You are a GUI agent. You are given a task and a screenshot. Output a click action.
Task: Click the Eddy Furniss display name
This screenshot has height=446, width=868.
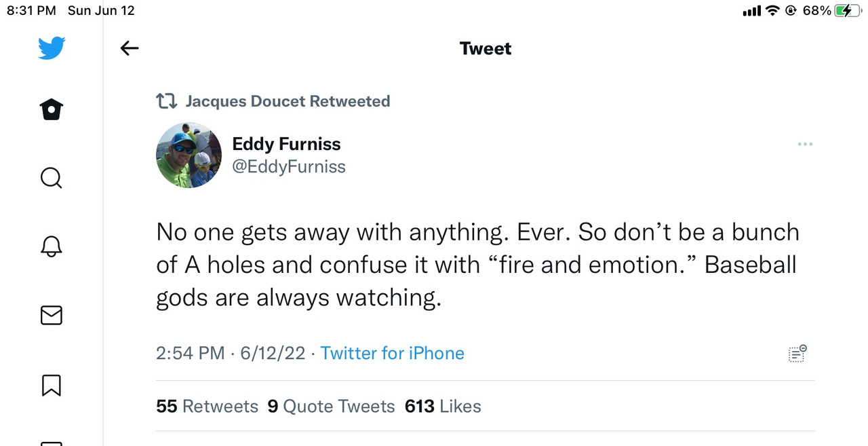point(286,144)
